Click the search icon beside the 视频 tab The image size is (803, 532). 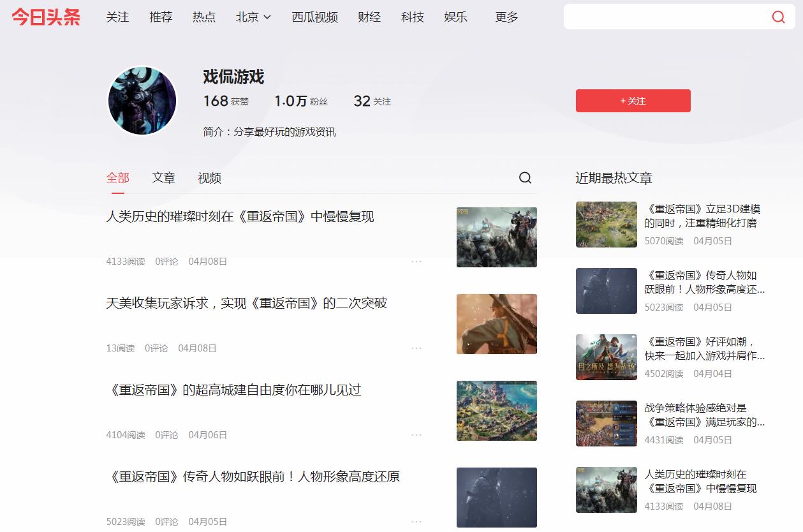coord(525,178)
